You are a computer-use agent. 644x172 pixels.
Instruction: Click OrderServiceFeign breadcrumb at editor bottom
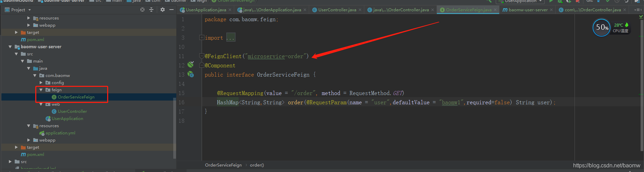223,165
